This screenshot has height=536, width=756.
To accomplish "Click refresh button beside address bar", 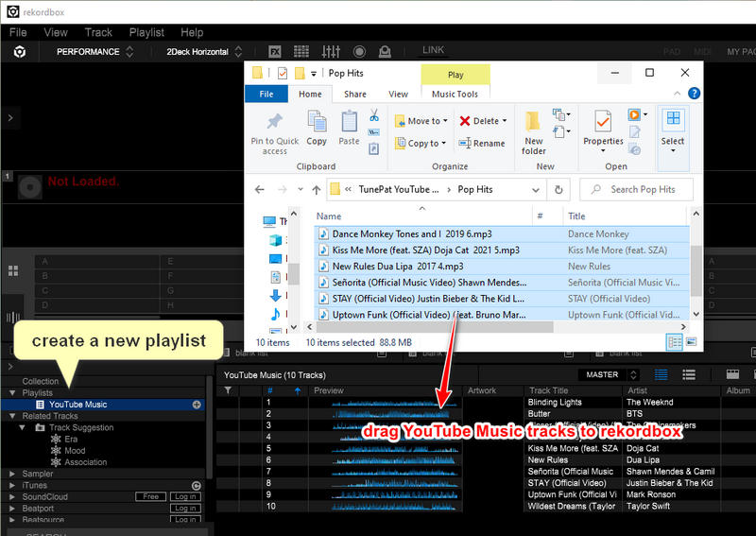I will [558, 190].
